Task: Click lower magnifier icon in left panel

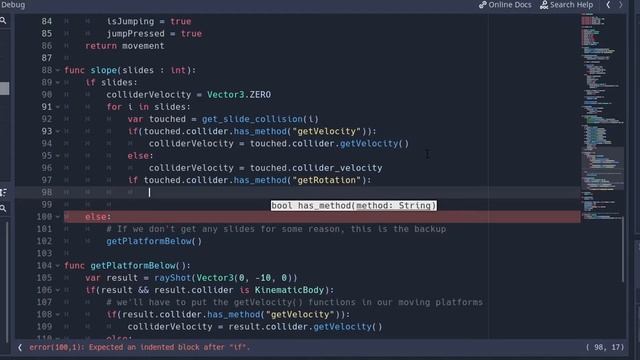Action: coord(3,209)
